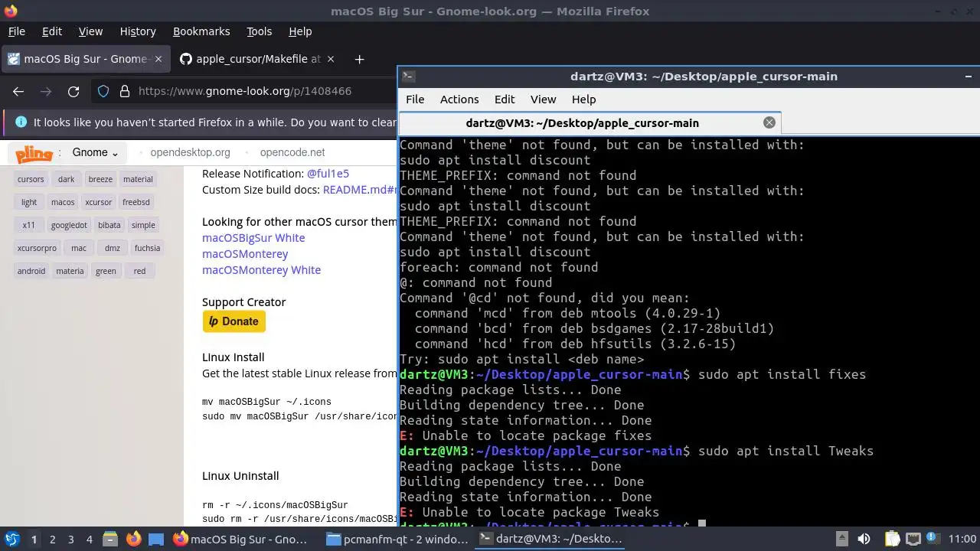Open the volume speaker tray icon
Screen dimensions: 980x551
[x=864, y=539]
